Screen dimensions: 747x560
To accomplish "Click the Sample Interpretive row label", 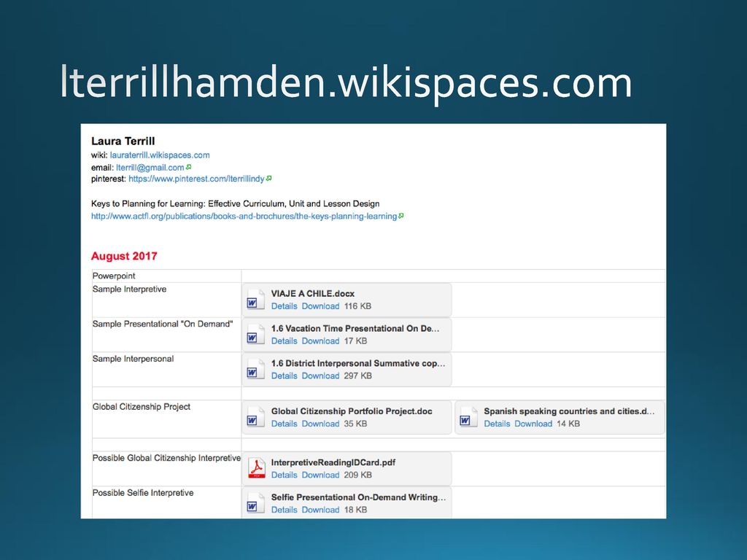I will pos(130,289).
